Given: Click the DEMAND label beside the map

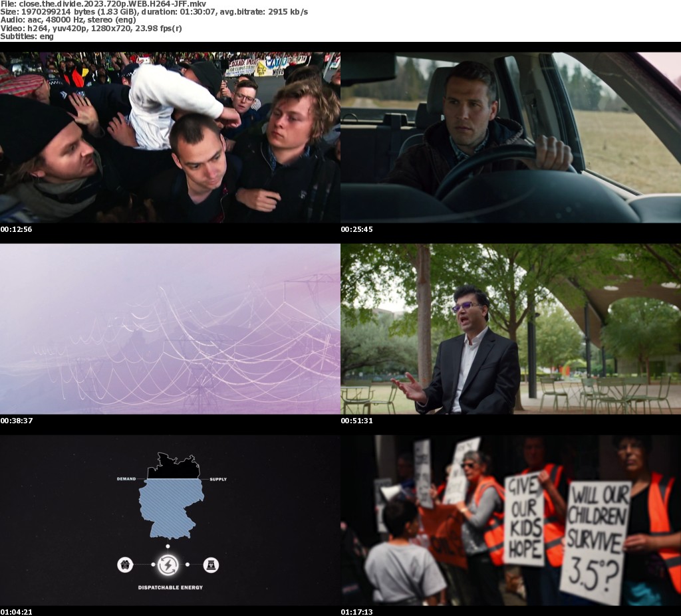Looking at the screenshot, I should point(126,478).
